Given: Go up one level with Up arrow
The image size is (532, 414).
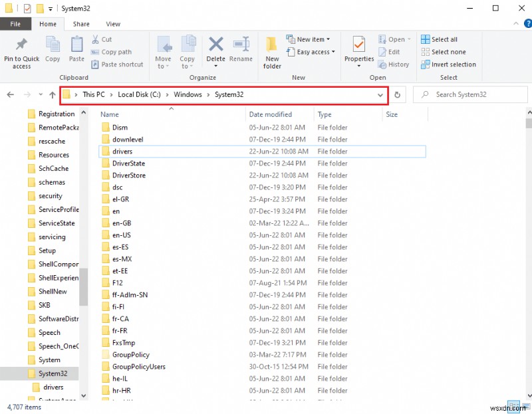Looking at the screenshot, I should pyautogui.click(x=53, y=95).
